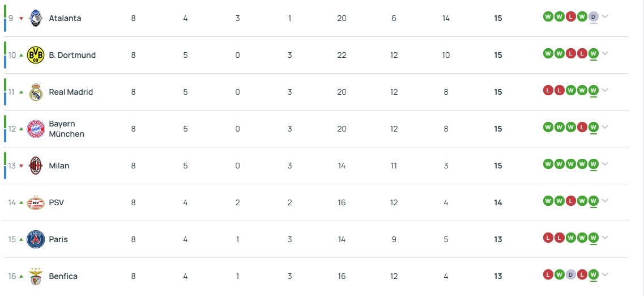Image resolution: width=644 pixels, height=296 pixels.
Task: Click Benfica's grey draw result badge
Action: click(x=570, y=274)
